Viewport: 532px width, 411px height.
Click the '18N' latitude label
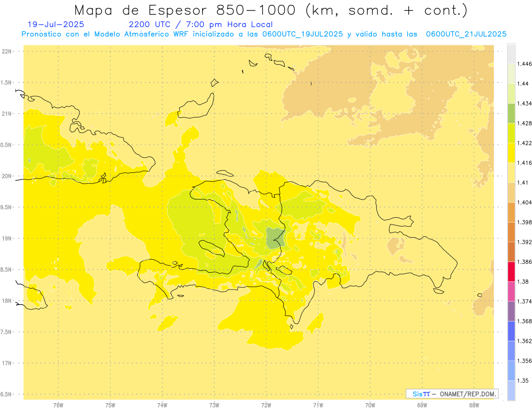pos(7,301)
